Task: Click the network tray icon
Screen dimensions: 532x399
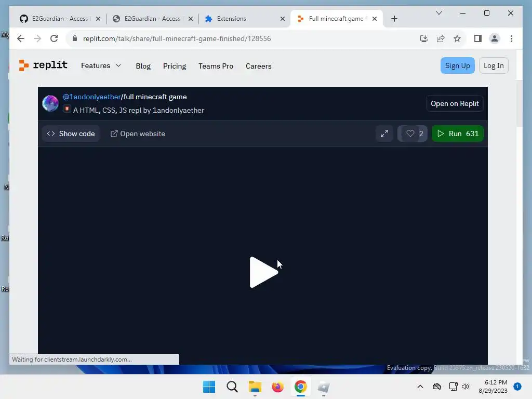Action: tap(453, 387)
